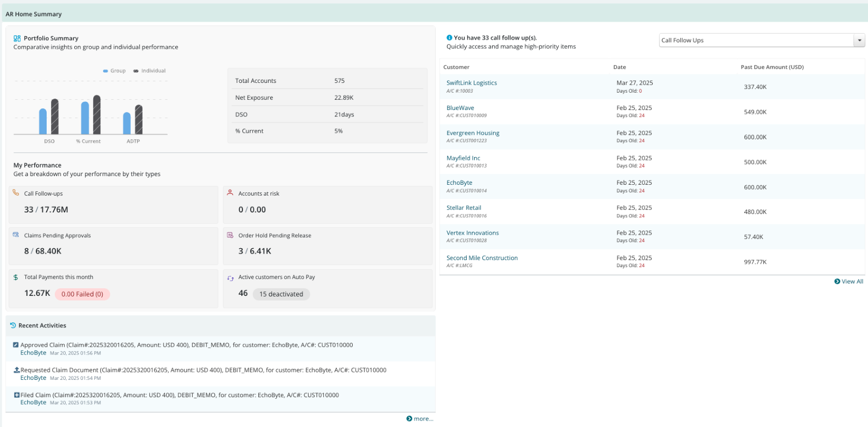Image resolution: width=868 pixels, height=427 pixels.
Task: Click the Filed Claim plus icon
Action: click(17, 395)
